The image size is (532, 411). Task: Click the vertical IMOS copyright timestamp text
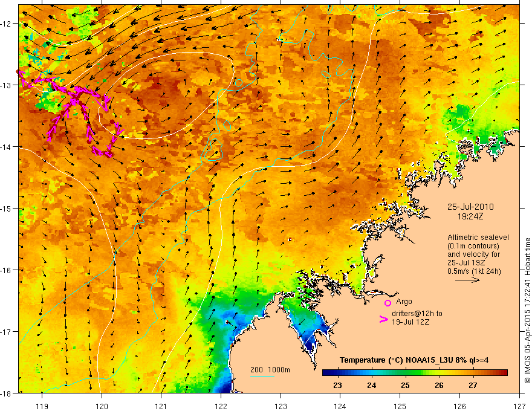(x=528, y=311)
